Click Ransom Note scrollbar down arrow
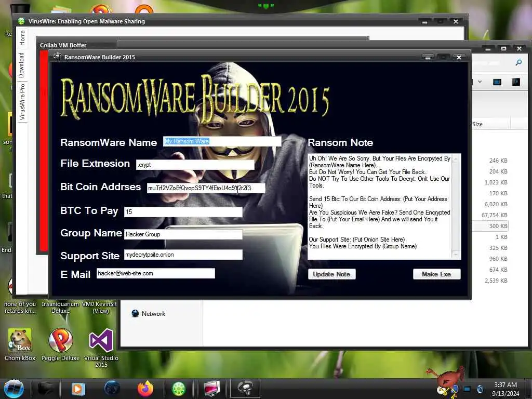Image resolution: width=532 pixels, height=399 pixels. (x=456, y=255)
